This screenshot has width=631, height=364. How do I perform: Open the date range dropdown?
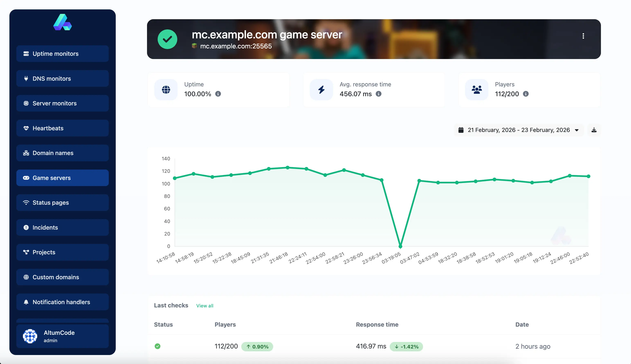(518, 130)
